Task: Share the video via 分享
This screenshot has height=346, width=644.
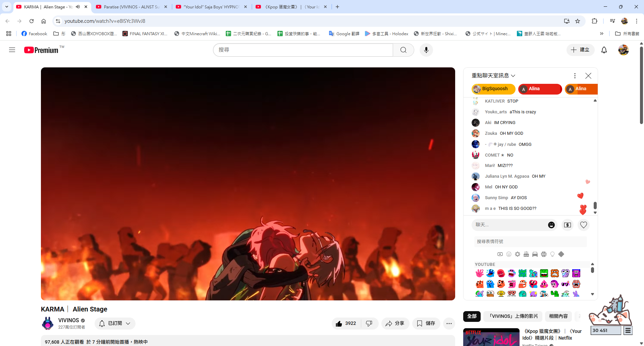Action: click(x=395, y=324)
